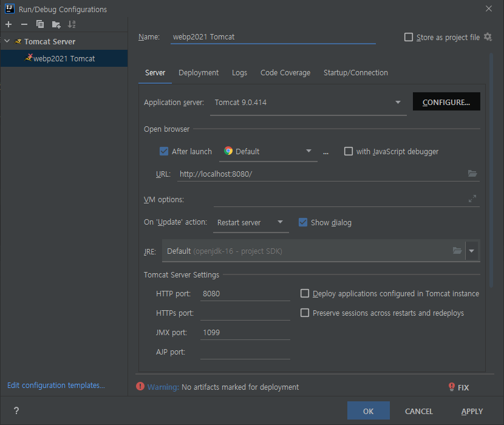Click the question mark help icon
The height and width of the screenshot is (425, 504).
16,410
